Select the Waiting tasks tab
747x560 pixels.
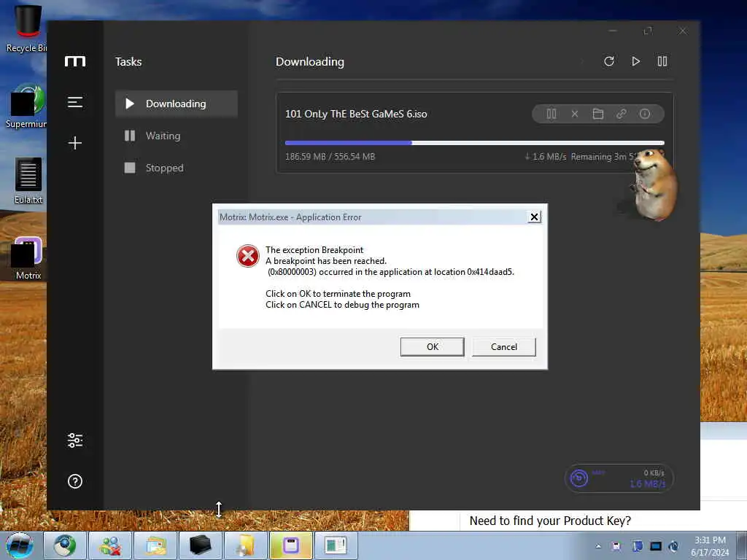tap(177, 136)
